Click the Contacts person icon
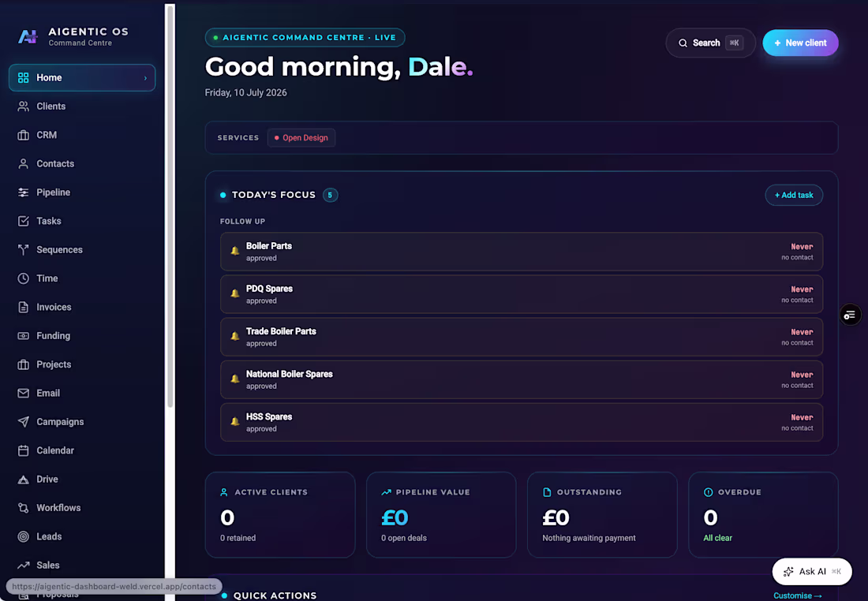 point(23,164)
